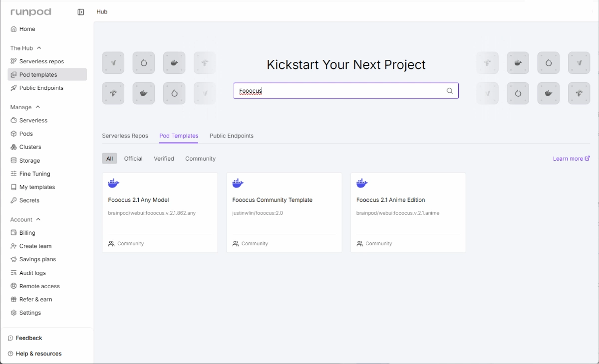Switch to the Public Endpoints tab
Image resolution: width=599 pixels, height=364 pixels.
(x=231, y=136)
